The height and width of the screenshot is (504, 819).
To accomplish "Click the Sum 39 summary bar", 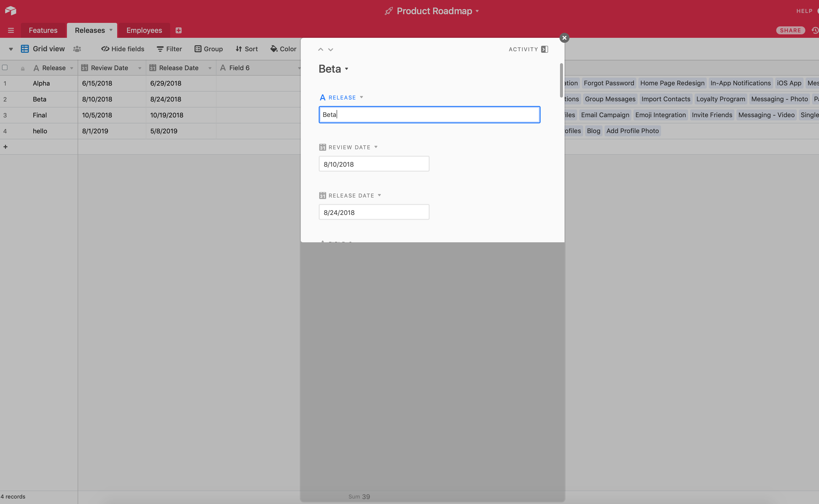I will [359, 497].
